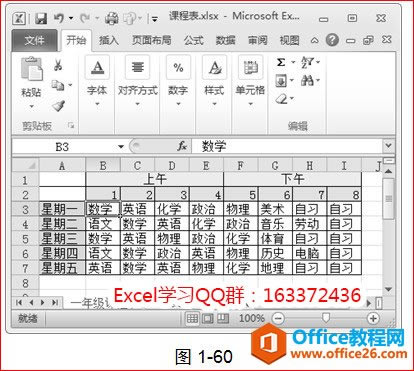Switch to the 公式 ribbon tab

click(194, 40)
